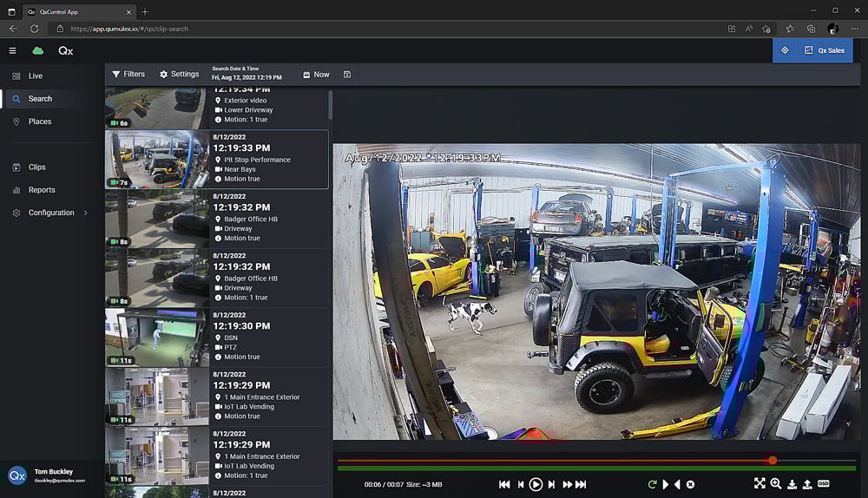Click the browser back arrow
868x498 pixels.
tap(13, 29)
